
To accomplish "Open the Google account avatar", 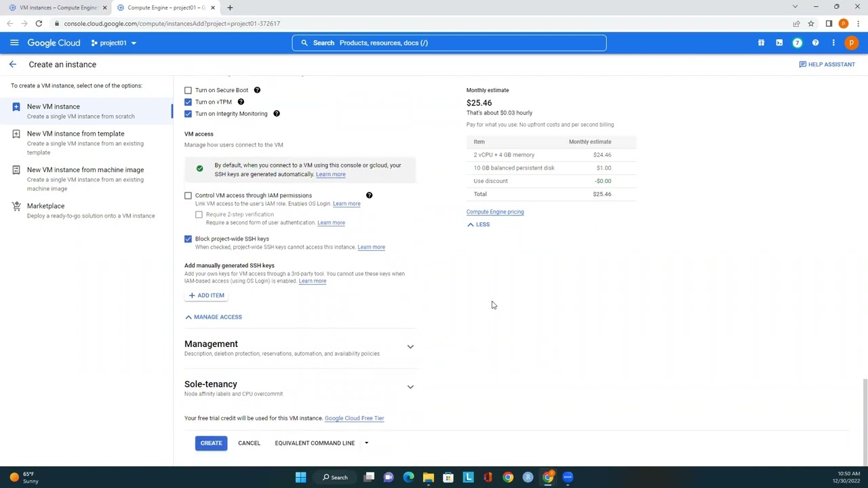I will (851, 43).
